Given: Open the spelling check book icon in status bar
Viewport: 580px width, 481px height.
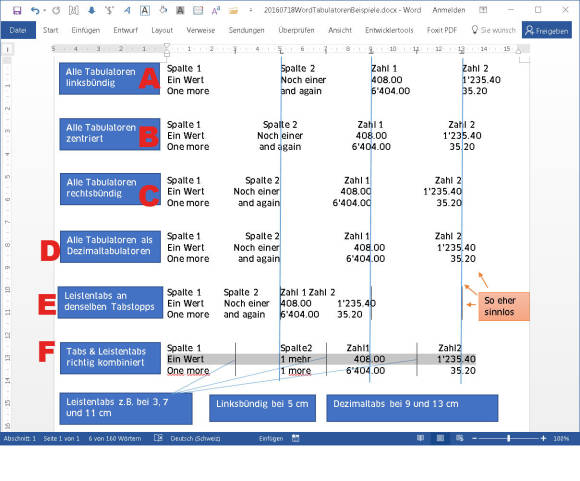Looking at the screenshot, I should pos(158,438).
